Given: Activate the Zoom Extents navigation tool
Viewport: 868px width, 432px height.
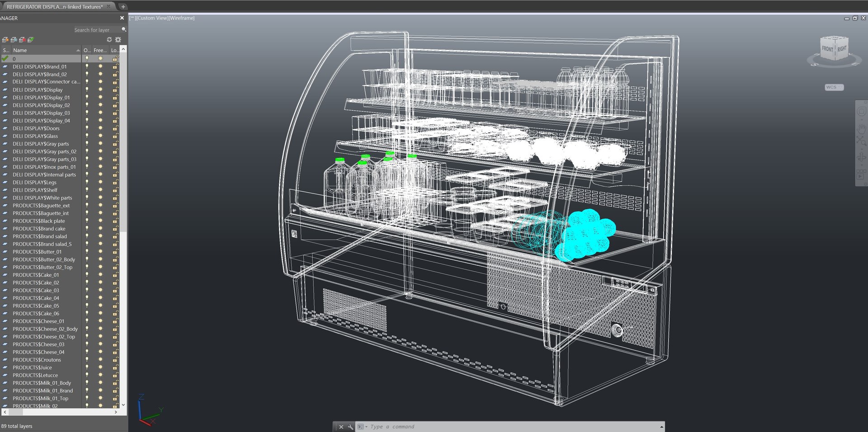Looking at the screenshot, I should pyautogui.click(x=861, y=142).
